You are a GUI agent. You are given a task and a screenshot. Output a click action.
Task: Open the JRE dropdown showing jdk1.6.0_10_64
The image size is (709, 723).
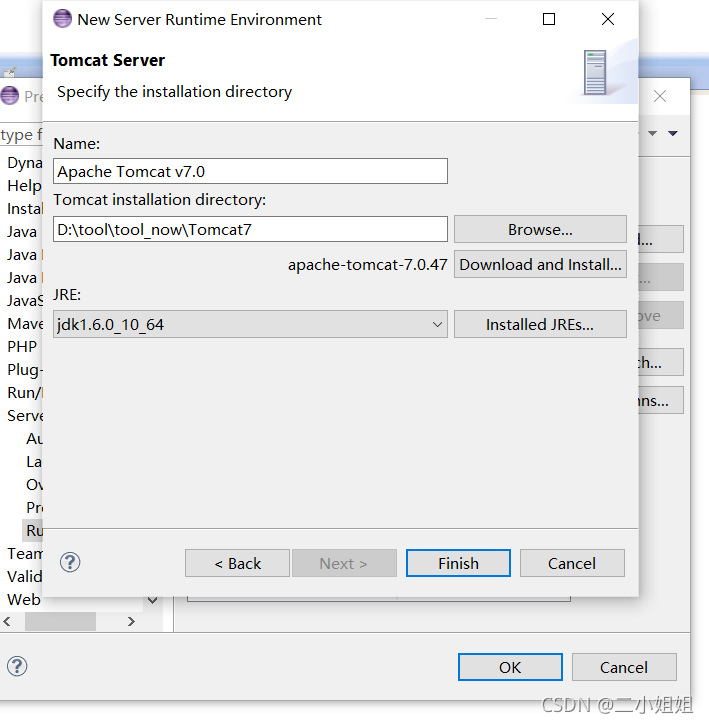[x=250, y=324]
